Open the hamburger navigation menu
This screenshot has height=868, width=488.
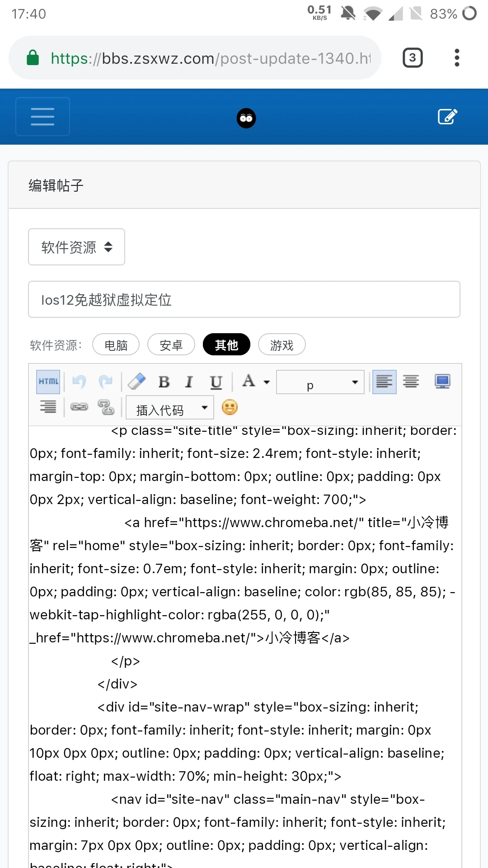click(43, 117)
